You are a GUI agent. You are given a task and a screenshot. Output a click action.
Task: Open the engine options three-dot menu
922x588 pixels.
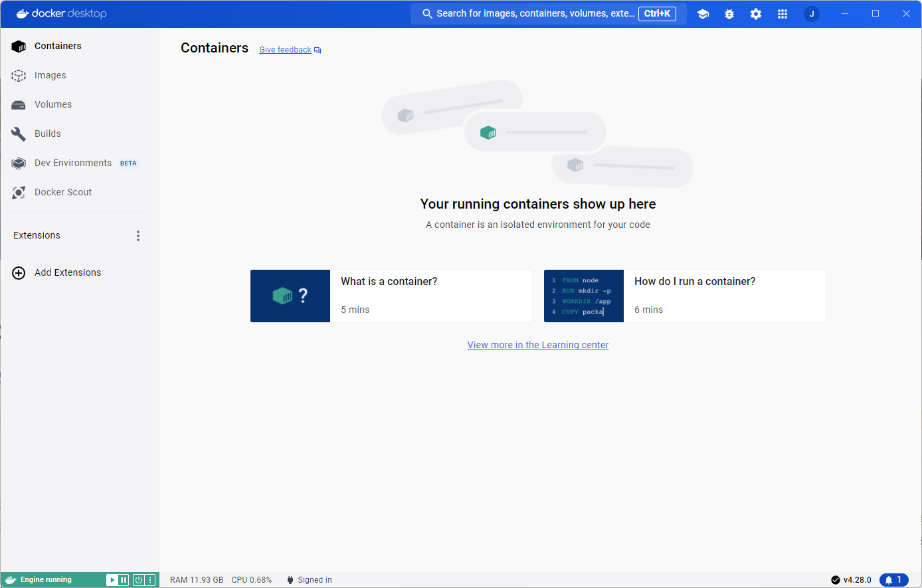coord(151,580)
